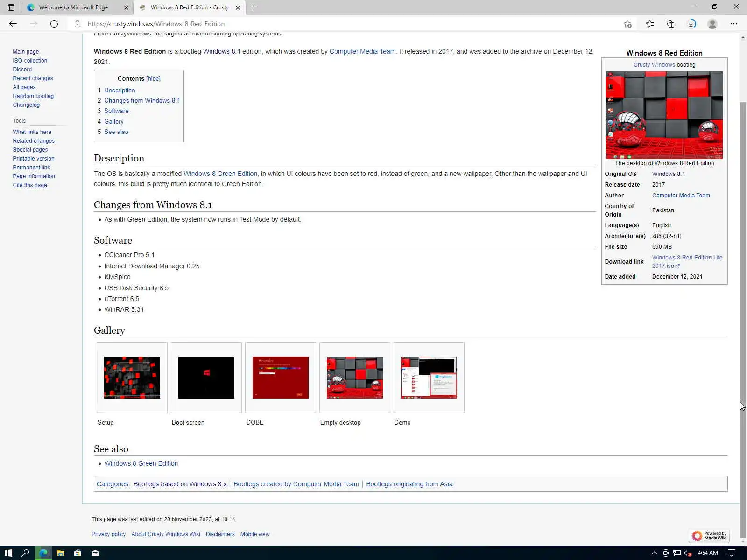Open All pages sidebar link
Screen dimensions: 747x560
pyautogui.click(x=24, y=87)
